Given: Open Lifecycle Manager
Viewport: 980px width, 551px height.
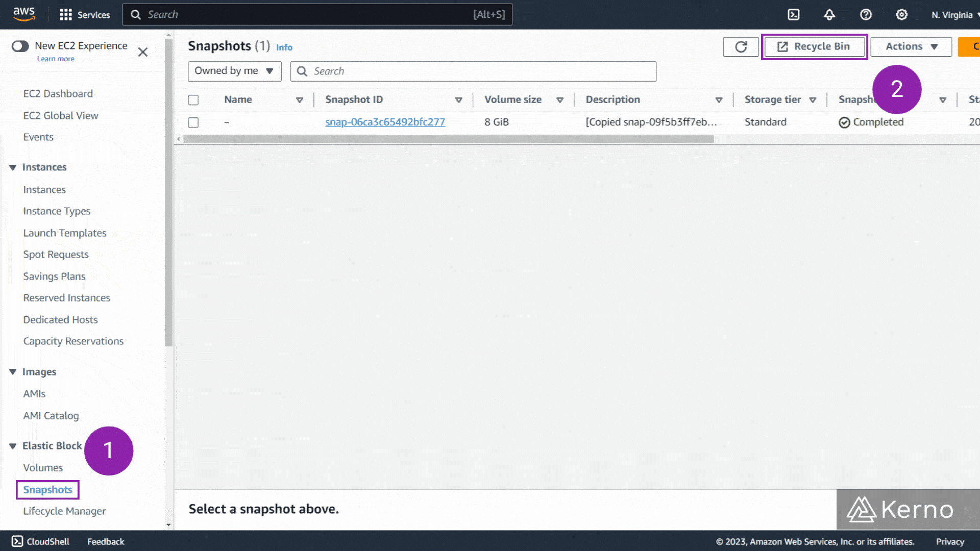Looking at the screenshot, I should (64, 511).
